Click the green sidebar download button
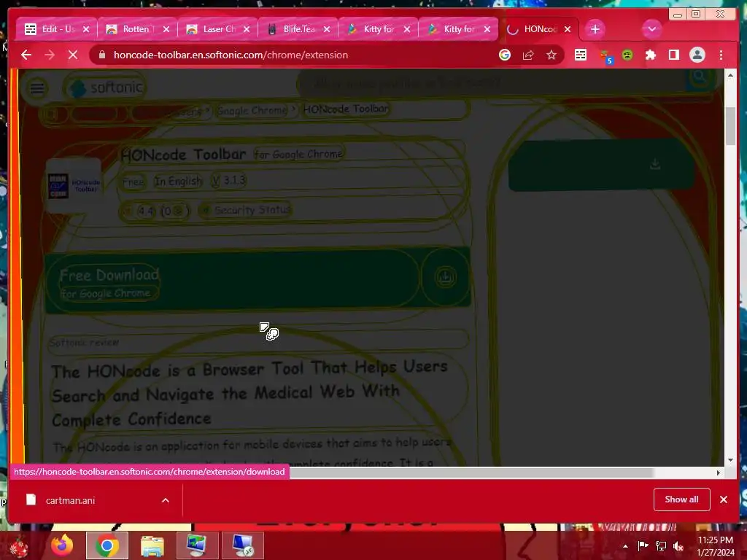 (x=601, y=165)
